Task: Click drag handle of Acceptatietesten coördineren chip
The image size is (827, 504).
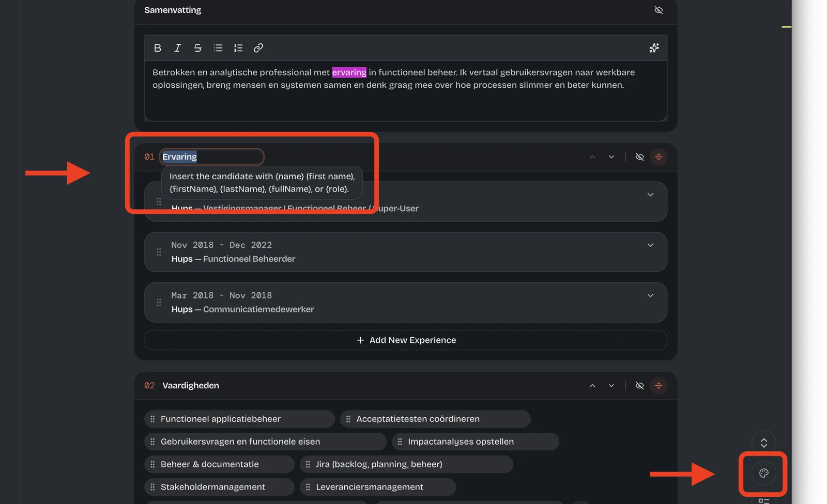Action: [348, 419]
